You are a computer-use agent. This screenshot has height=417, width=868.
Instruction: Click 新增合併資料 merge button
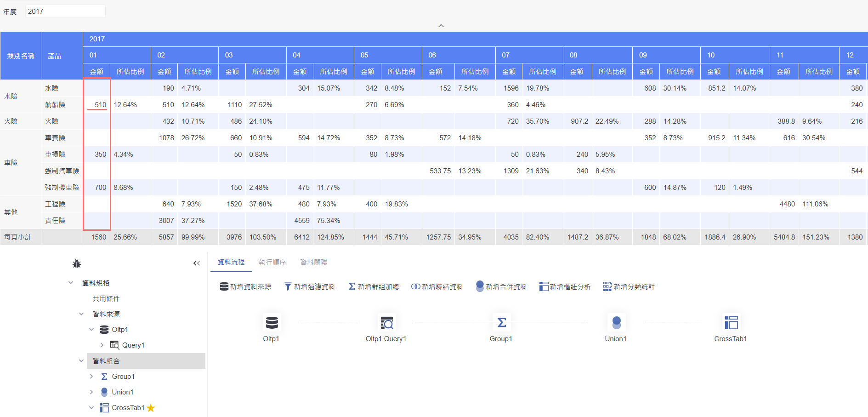(x=501, y=286)
